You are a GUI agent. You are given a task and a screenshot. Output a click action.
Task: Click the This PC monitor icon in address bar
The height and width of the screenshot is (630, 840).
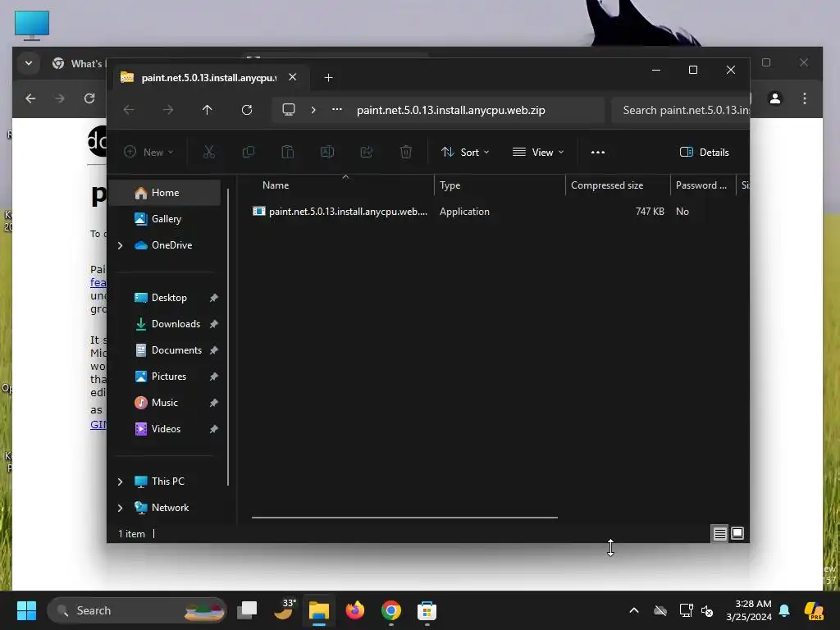click(x=289, y=110)
